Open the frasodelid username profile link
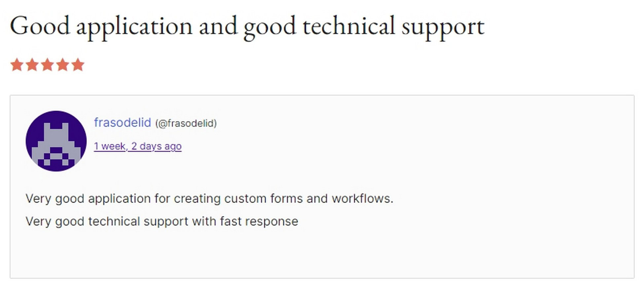Screen dimensions: 644x288 coord(123,122)
